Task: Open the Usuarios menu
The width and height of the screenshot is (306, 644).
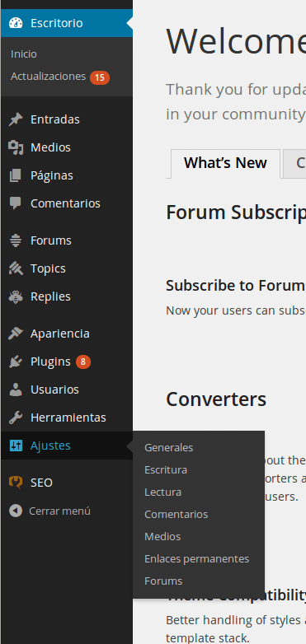Action: [67, 390]
